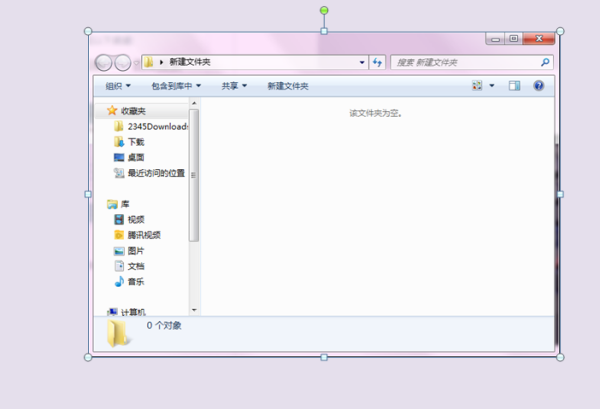Screen dimensions: 600x409
Task: Select 收藏夹 in navigation pane
Action: [133, 111]
